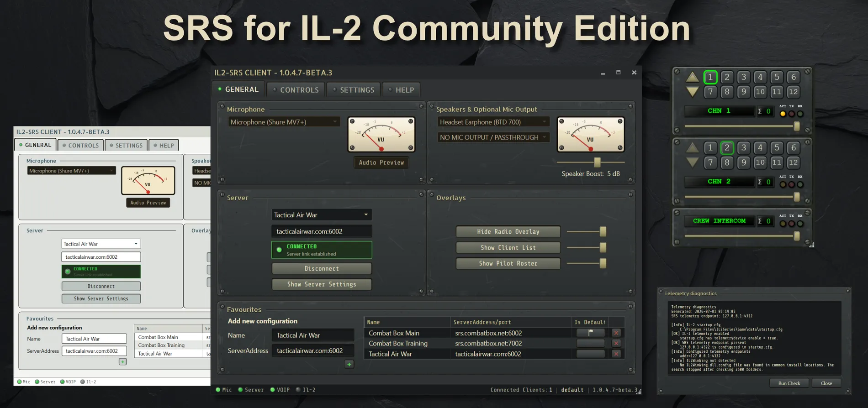The height and width of the screenshot is (408, 868).
Task: Click Show Pilot Roster button
Action: (508, 263)
